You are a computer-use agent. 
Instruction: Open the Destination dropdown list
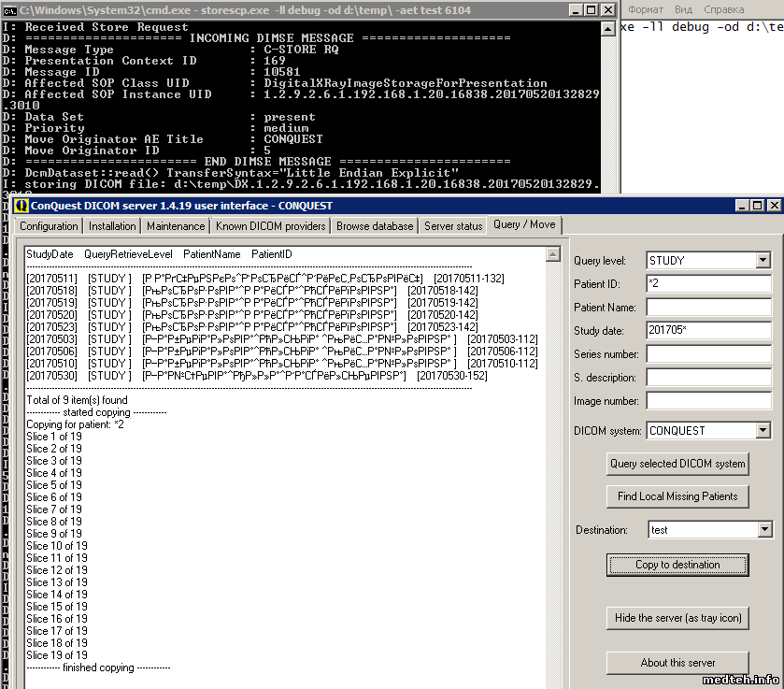click(765, 530)
